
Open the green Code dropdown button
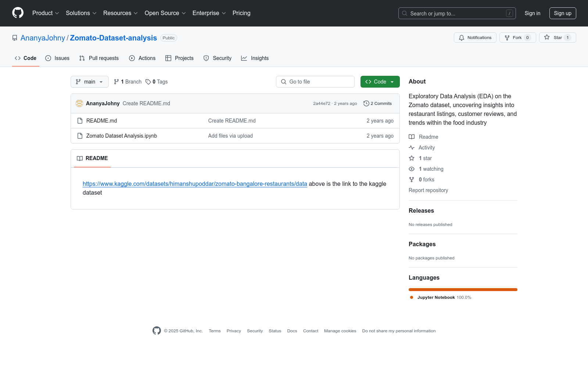380,82
